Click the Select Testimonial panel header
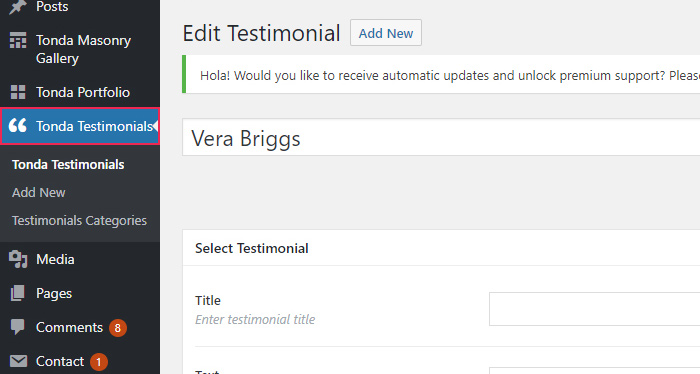Viewport: 700px width, 374px height. pyautogui.click(x=441, y=248)
